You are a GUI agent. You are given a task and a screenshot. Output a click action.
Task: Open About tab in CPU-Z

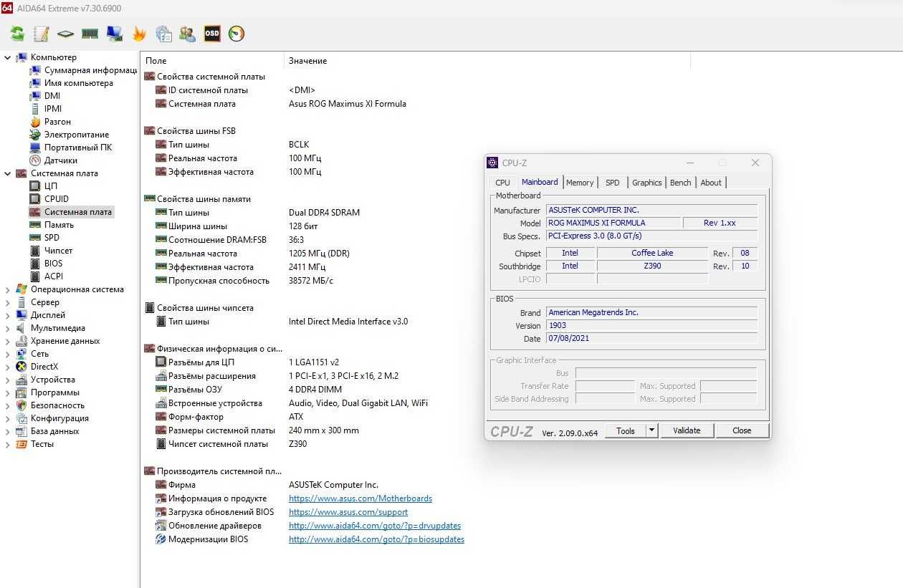pyautogui.click(x=711, y=183)
